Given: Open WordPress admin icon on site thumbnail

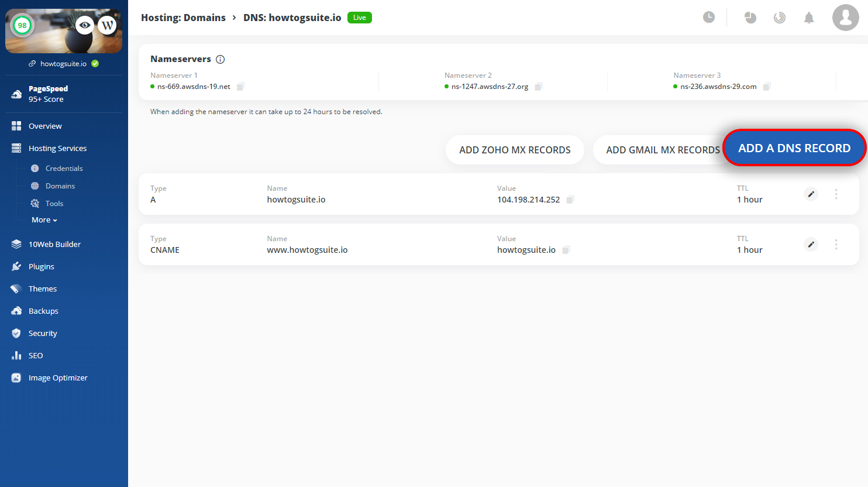Looking at the screenshot, I should pos(108,25).
